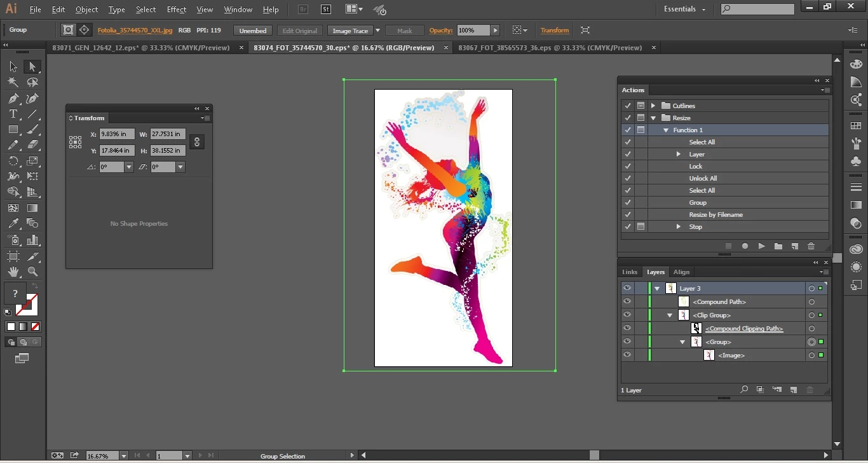Expand the Outlines action set
The height and width of the screenshot is (463, 868).
pos(653,106)
